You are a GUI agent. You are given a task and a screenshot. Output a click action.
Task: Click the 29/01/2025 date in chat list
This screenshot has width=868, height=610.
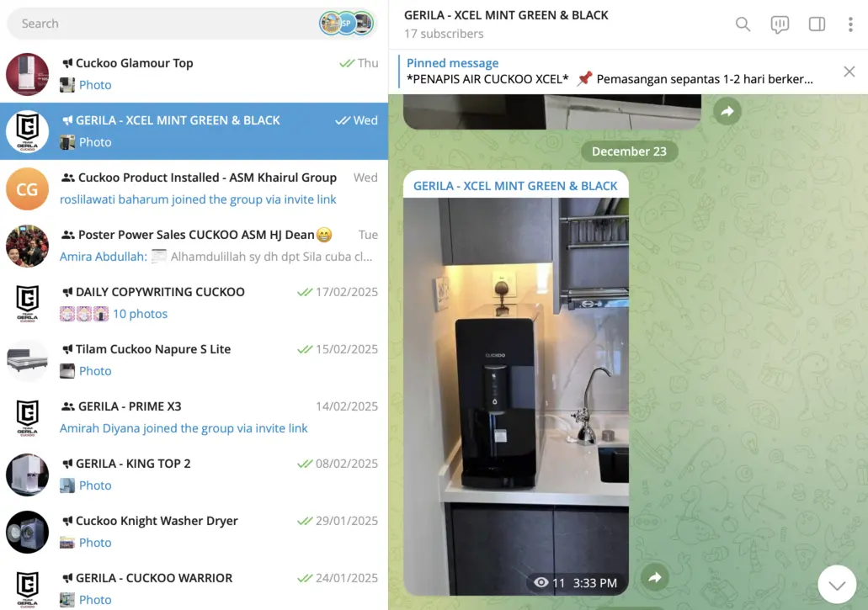pos(347,521)
